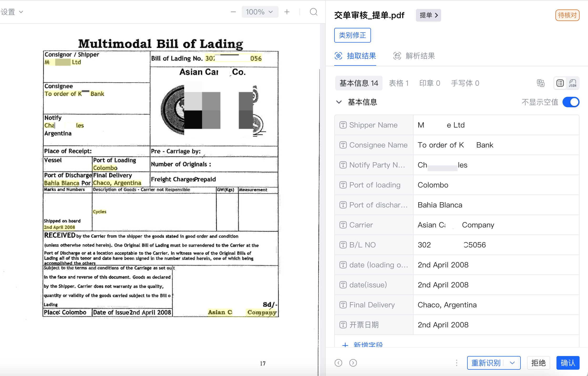
Task: Select the 表格 1 tab
Action: 399,83
